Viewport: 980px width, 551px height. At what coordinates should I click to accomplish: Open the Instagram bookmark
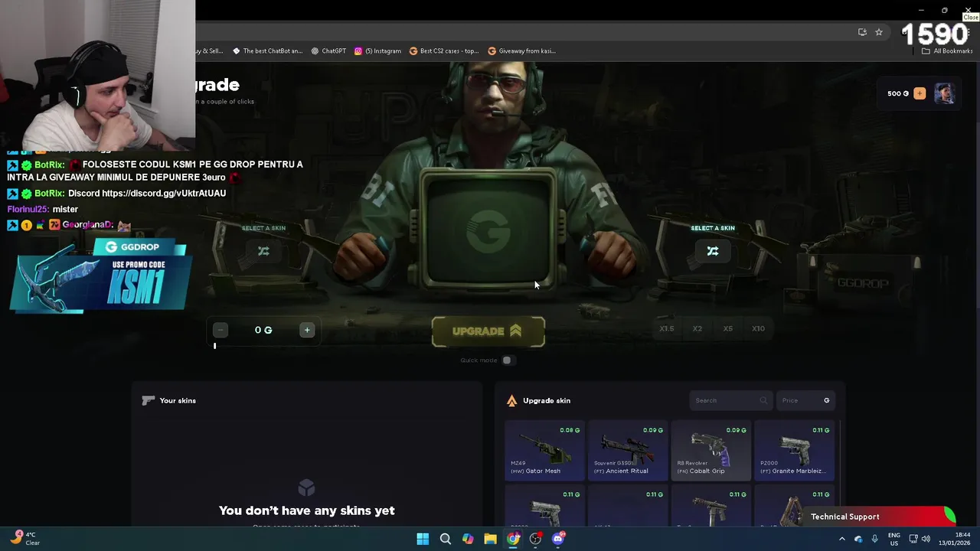pos(377,51)
